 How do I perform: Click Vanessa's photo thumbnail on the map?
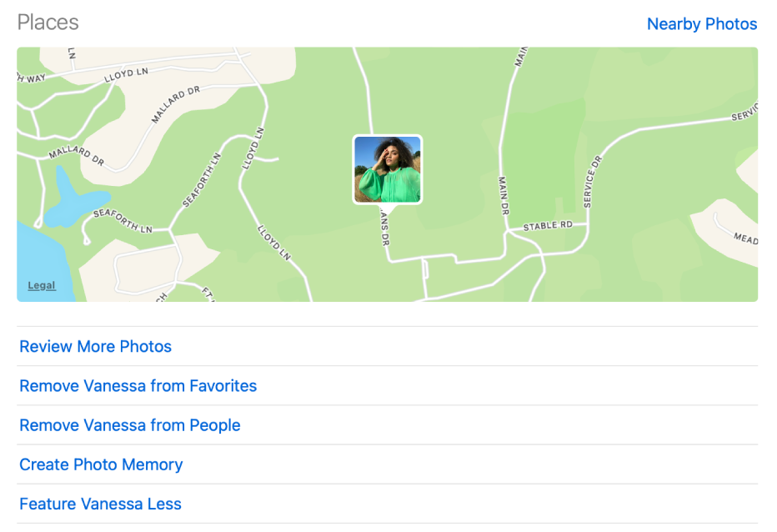pos(388,168)
